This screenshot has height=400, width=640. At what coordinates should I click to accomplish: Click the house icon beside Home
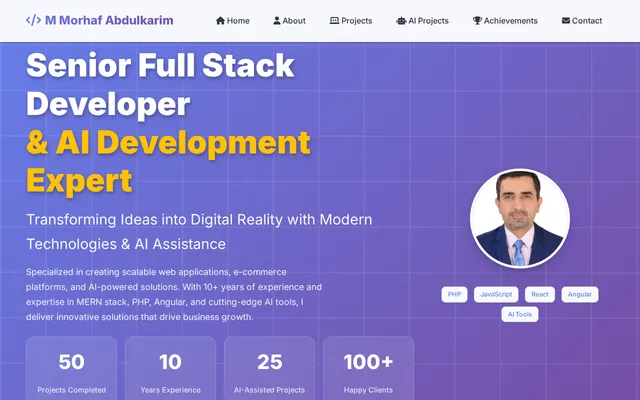220,20
